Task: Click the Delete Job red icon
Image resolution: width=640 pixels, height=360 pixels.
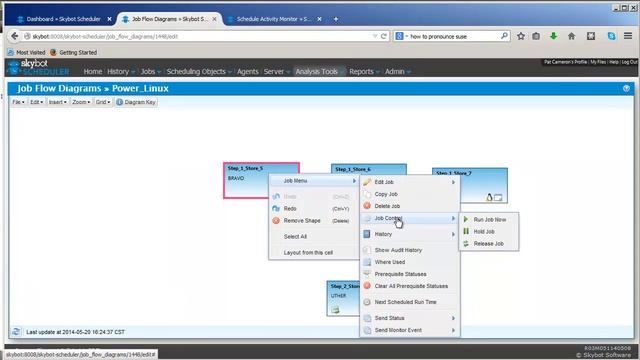Action: pos(367,206)
